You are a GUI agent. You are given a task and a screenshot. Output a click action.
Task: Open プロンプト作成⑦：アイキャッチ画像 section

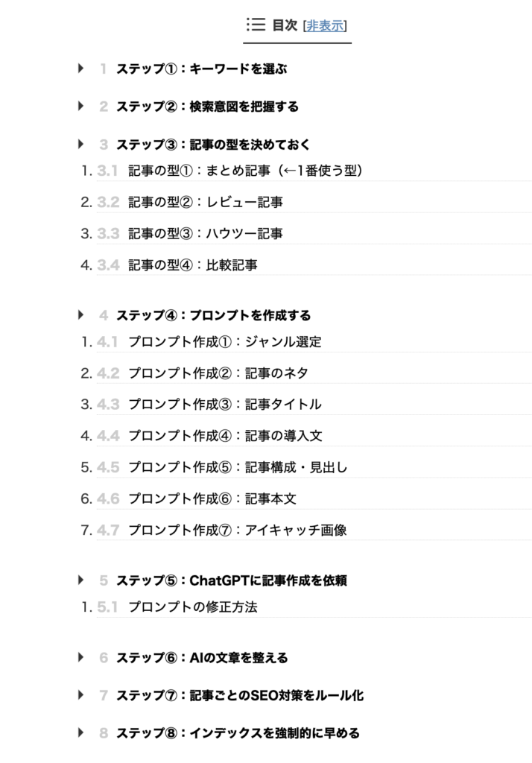(238, 530)
